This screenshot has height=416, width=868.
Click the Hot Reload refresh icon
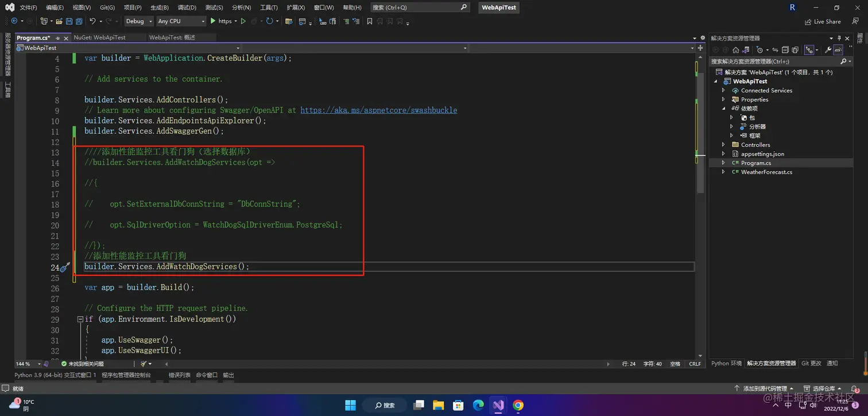[x=269, y=21]
